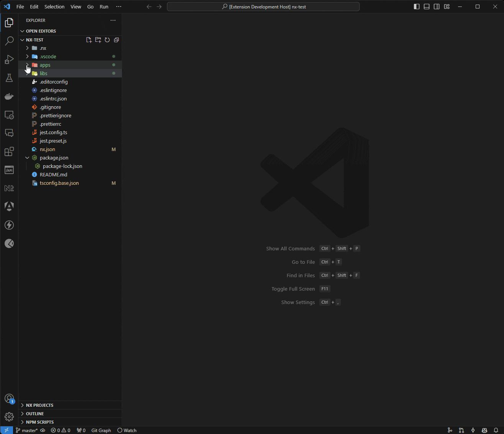Open the Customize Layout button
This screenshot has width=504, height=434.
pyautogui.click(x=447, y=7)
